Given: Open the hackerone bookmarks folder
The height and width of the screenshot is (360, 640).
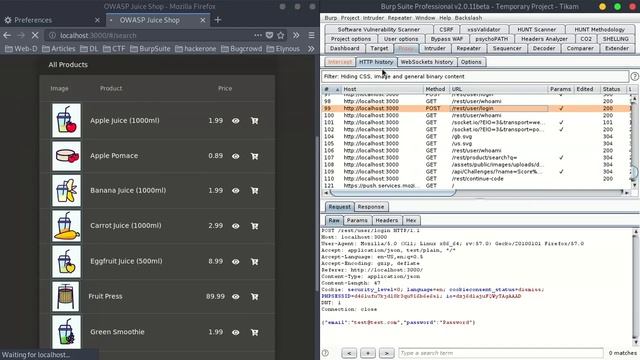Looking at the screenshot, I should (196, 49).
